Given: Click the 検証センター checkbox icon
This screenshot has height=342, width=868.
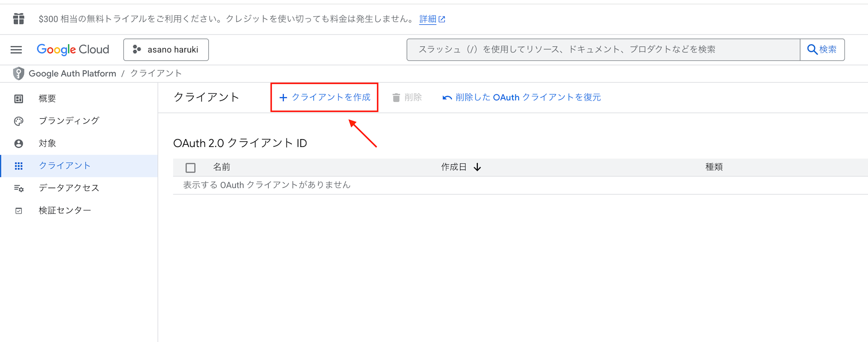Looking at the screenshot, I should tap(19, 211).
